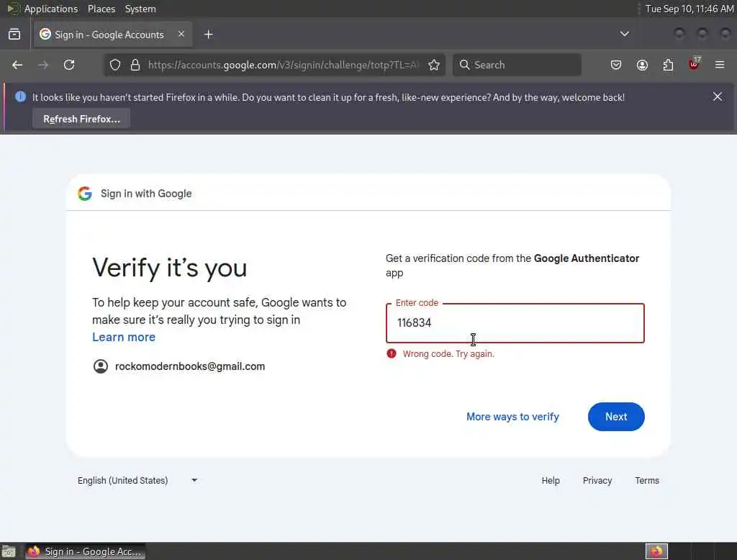Click the Verify it's you heading
This screenshot has width=737, height=560.
pos(169,268)
